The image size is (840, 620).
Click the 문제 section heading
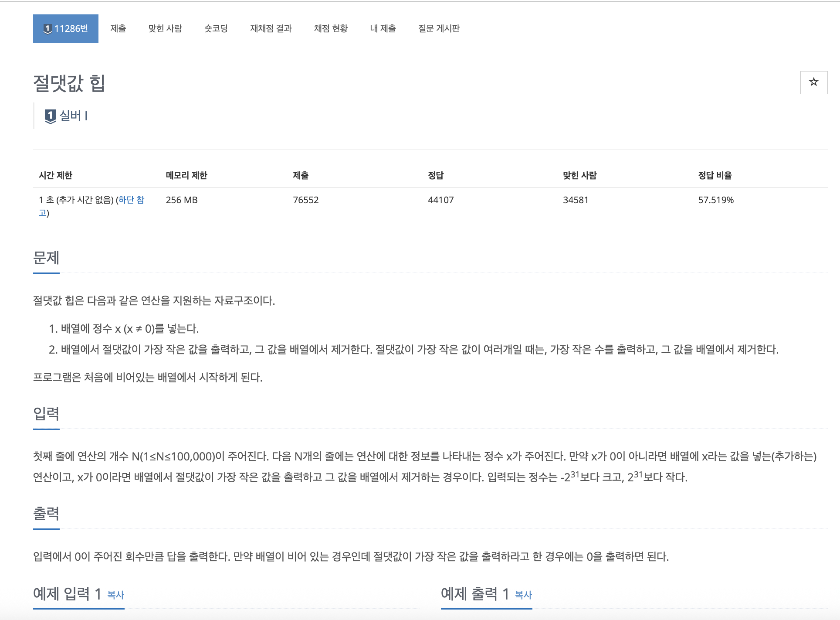tap(46, 258)
